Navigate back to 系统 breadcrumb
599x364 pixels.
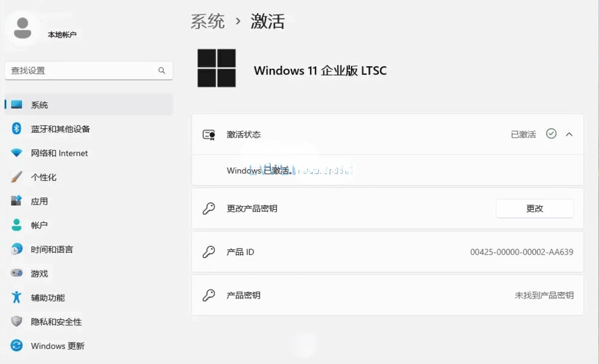[x=208, y=21]
